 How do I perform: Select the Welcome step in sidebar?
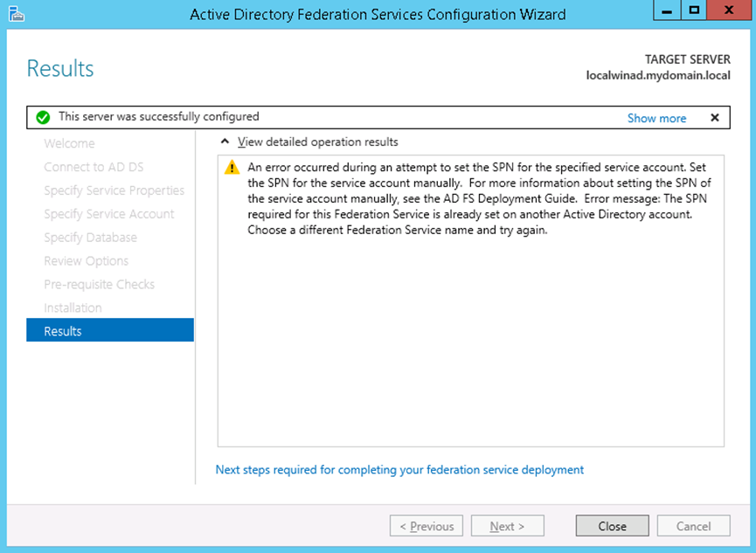(x=70, y=143)
